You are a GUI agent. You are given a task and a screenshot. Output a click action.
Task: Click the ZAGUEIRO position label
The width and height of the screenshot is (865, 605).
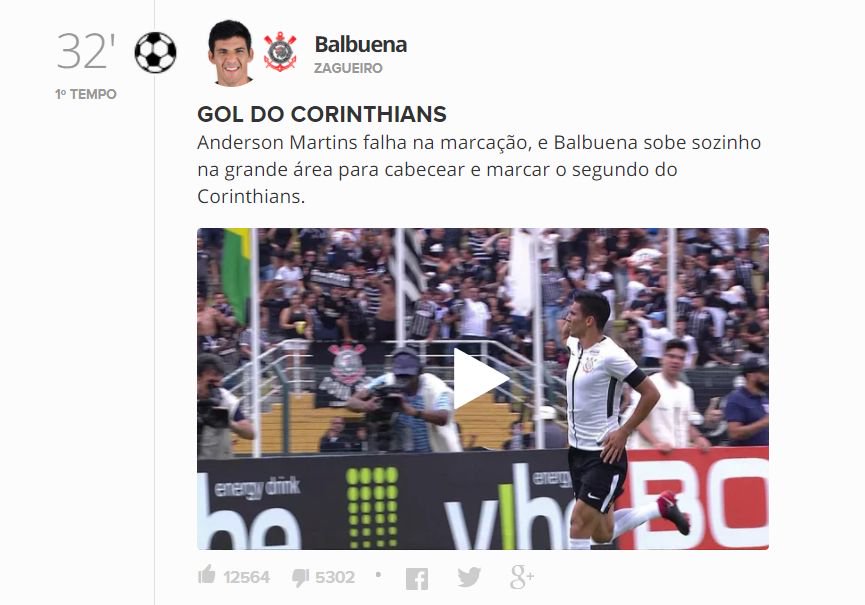point(348,68)
